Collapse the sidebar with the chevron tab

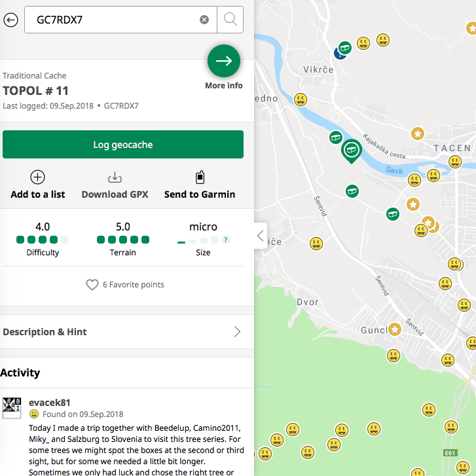[x=261, y=236]
